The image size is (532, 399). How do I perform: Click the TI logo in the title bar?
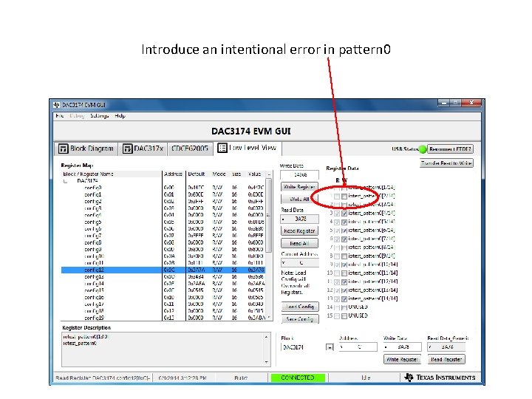(56, 105)
